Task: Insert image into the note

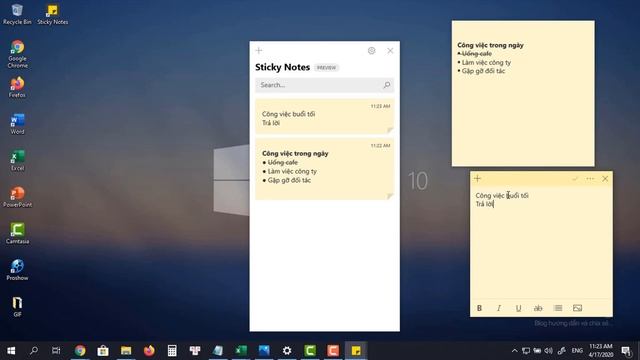Action: click(577, 308)
